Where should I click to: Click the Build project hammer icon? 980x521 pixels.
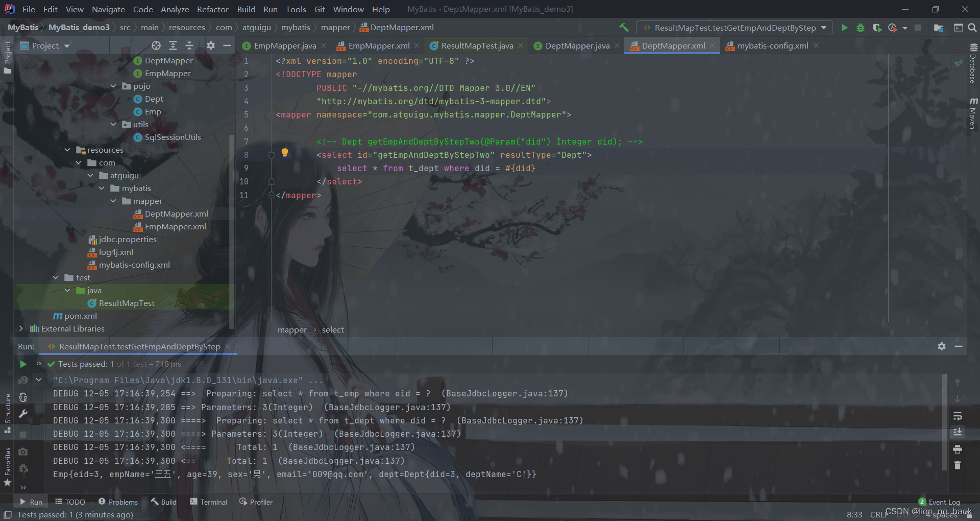(624, 28)
